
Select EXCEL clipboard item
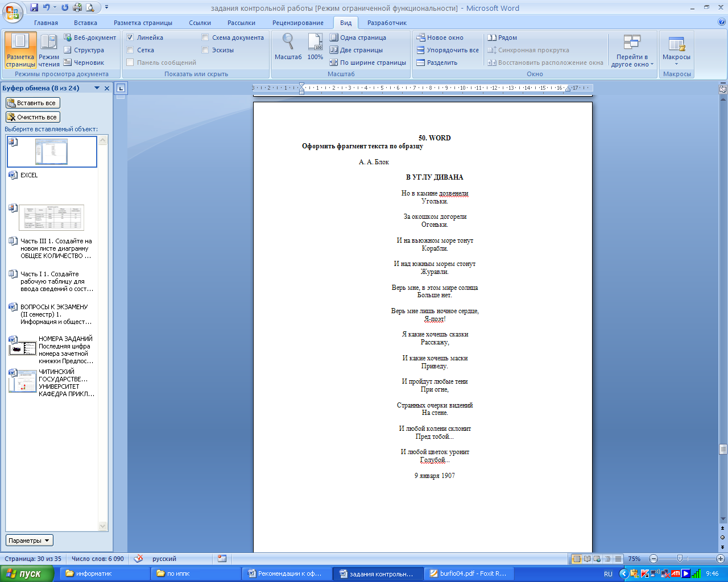click(52, 185)
